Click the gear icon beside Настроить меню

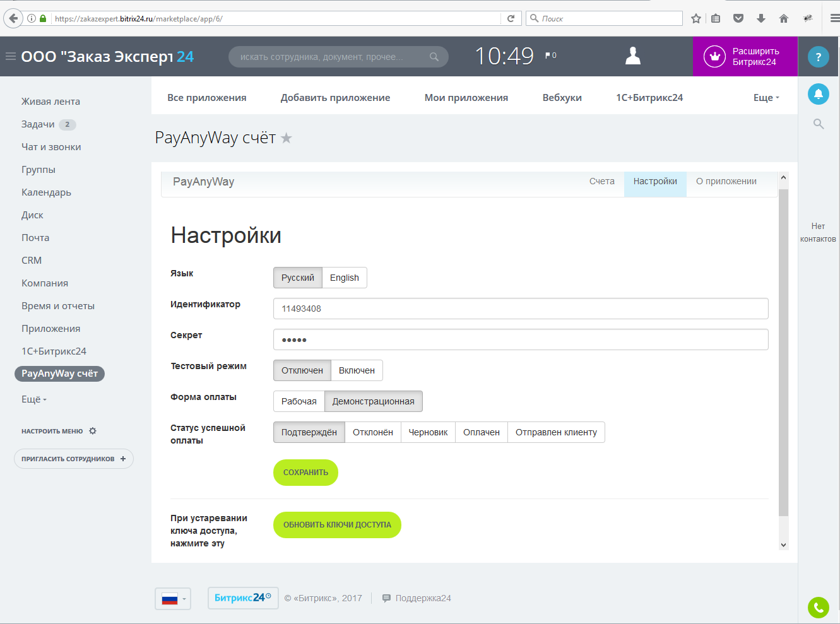coord(93,431)
